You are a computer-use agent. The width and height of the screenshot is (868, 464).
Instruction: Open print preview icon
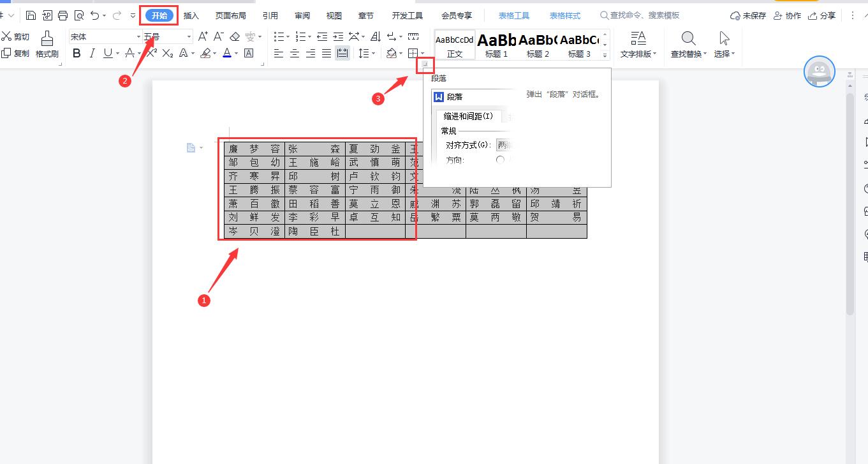point(78,15)
